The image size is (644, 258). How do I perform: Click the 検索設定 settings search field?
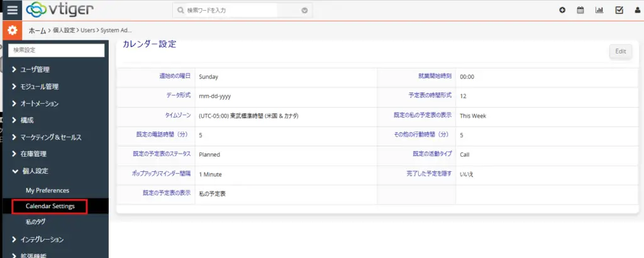point(57,50)
